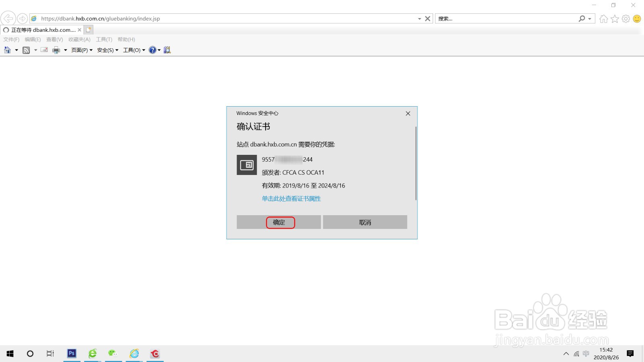This screenshot has height=362, width=644.
Task: Open a new tab with the blank tab button
Action: click(x=89, y=30)
